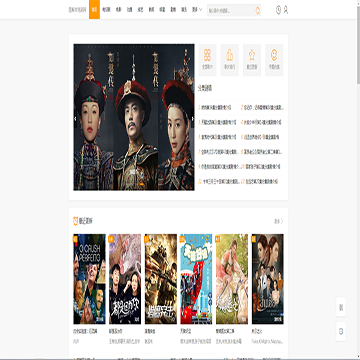Open the user profile icon
This screenshot has width=360, height=360.
point(286,10)
